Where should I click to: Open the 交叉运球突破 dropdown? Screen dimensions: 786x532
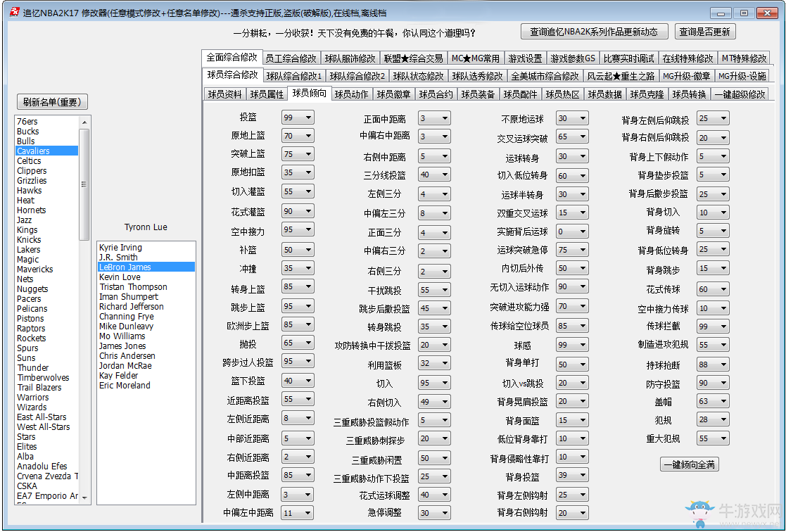573,137
